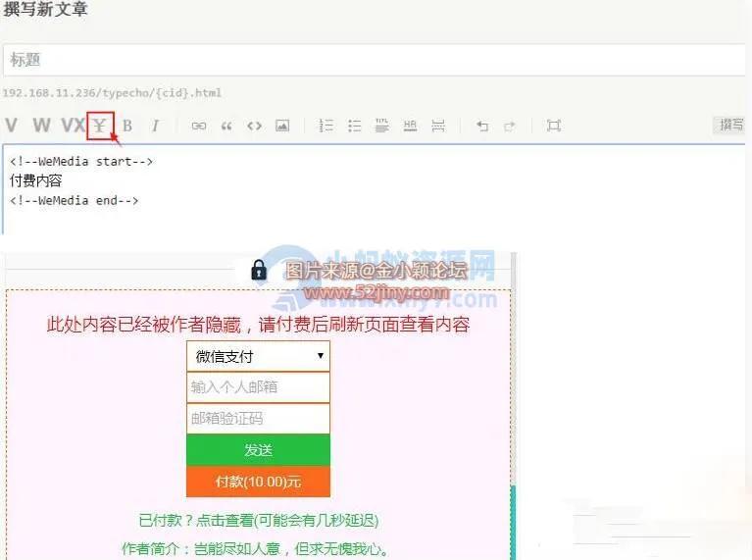Insert a blockquote with the quote icon
The height and width of the screenshot is (560, 752).
tap(226, 126)
